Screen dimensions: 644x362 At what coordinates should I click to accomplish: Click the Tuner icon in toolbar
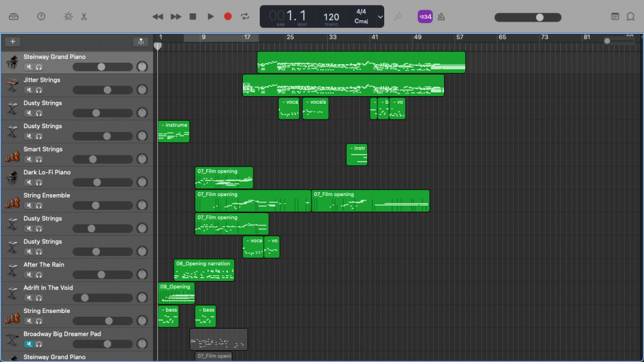pyautogui.click(x=397, y=16)
